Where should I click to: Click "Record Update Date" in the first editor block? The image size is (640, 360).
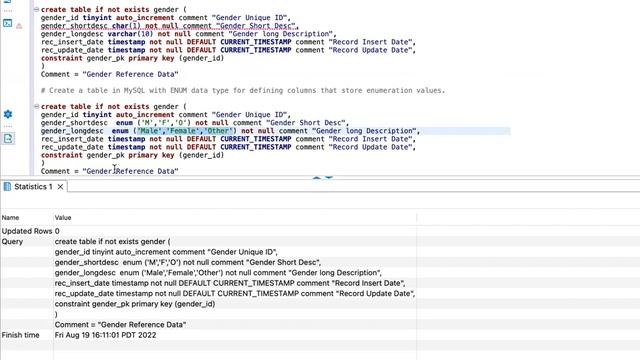pos(370,50)
